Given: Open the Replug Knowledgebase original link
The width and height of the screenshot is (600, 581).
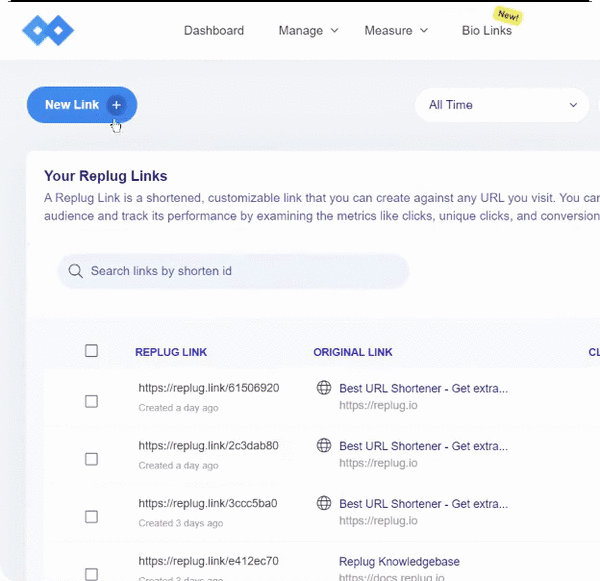Looking at the screenshot, I should tap(399, 561).
